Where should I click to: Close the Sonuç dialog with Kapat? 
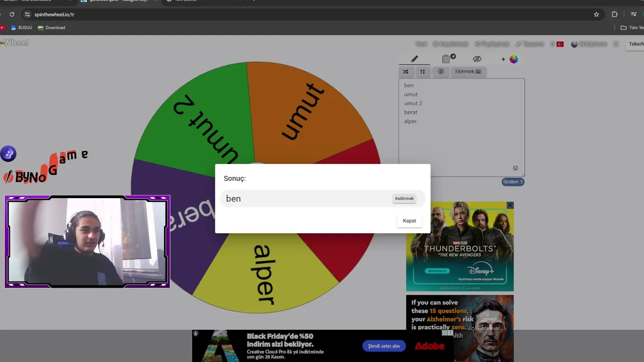(409, 221)
